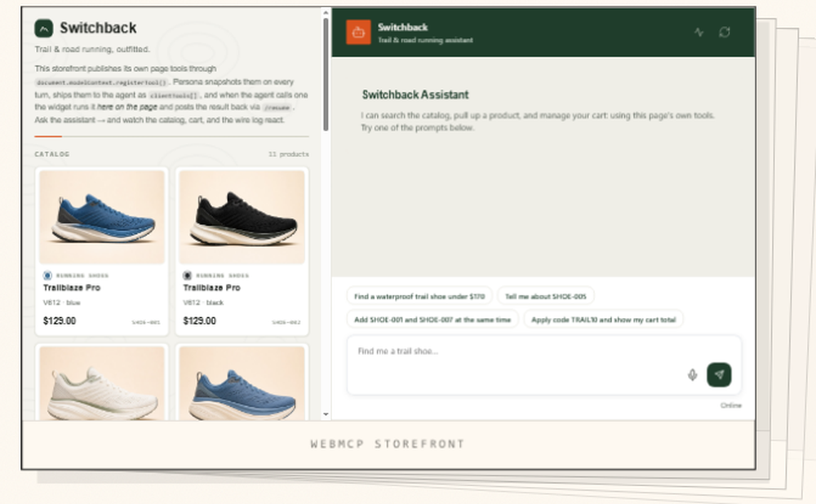Click the 'Online' status text
The width and height of the screenshot is (816, 504).
point(730,405)
